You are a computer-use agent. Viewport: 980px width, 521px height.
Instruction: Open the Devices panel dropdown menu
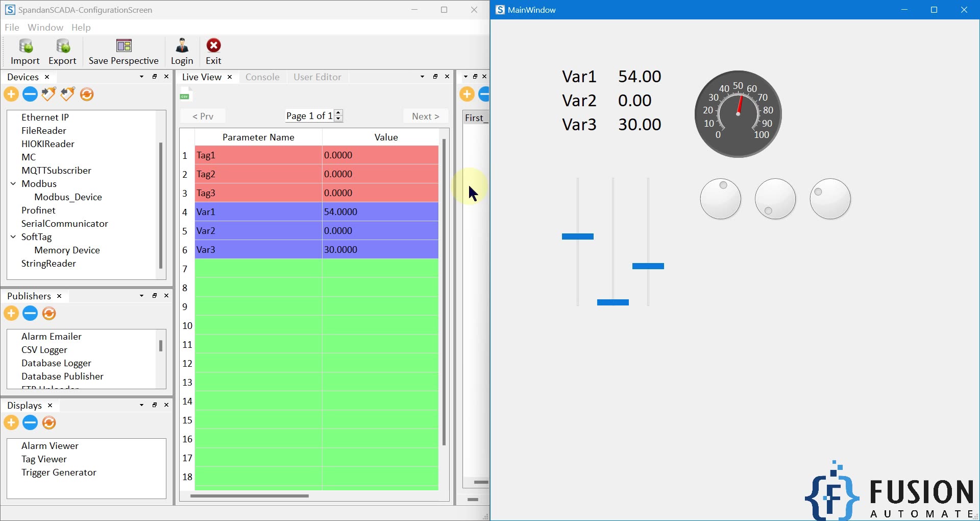tap(141, 77)
